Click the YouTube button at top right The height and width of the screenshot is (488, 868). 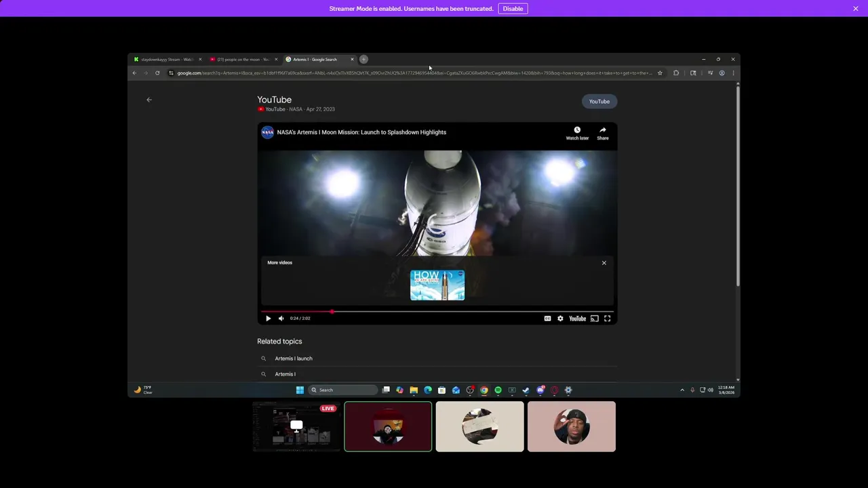click(599, 102)
